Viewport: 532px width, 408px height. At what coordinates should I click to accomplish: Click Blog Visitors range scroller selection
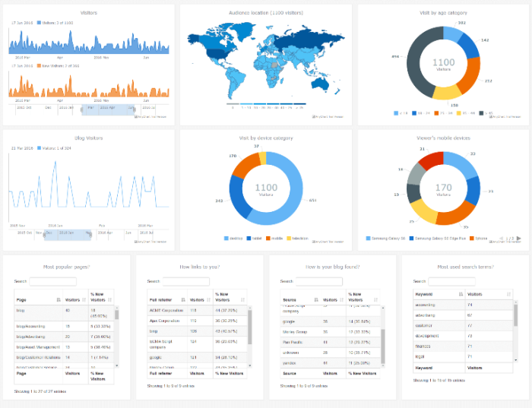[67, 235]
